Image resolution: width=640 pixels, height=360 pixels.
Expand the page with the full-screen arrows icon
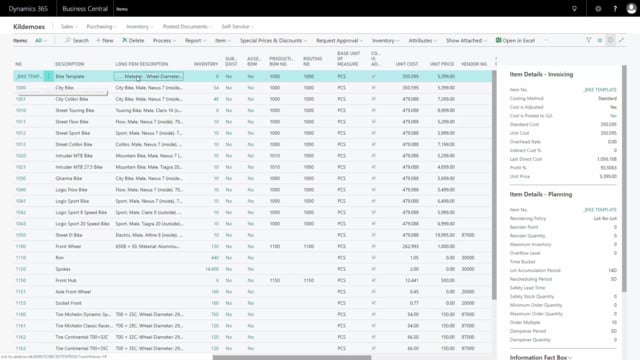pos(621,40)
